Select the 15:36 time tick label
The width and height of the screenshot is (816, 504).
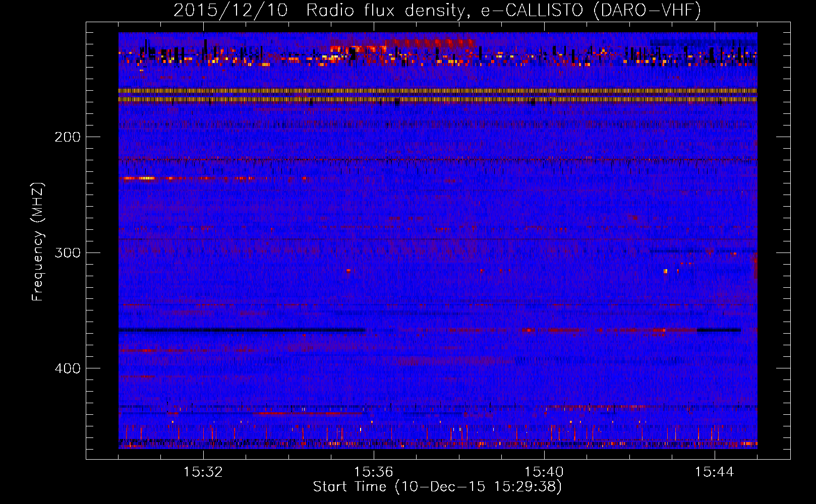[x=374, y=472]
